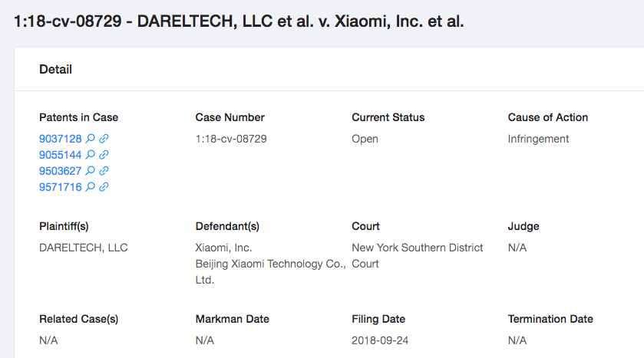Click defendant Xiaomi, Inc.
Image resolution: width=644 pixels, height=358 pixels.
coord(223,248)
